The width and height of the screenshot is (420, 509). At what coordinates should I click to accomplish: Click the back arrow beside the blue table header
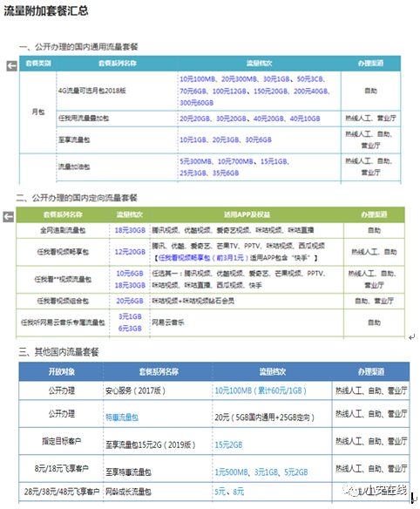point(11,66)
